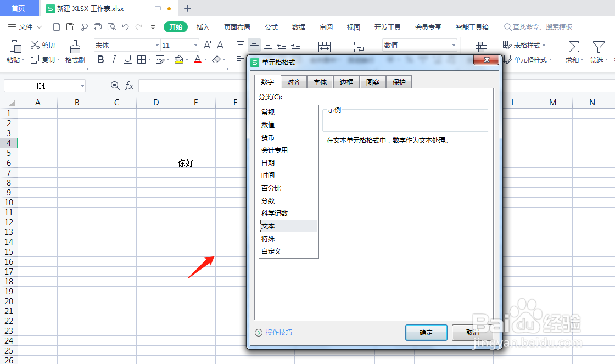Viewport: 615px width, 364px height.
Task: Open the font name 宋体 dropdown
Action: pos(156,44)
